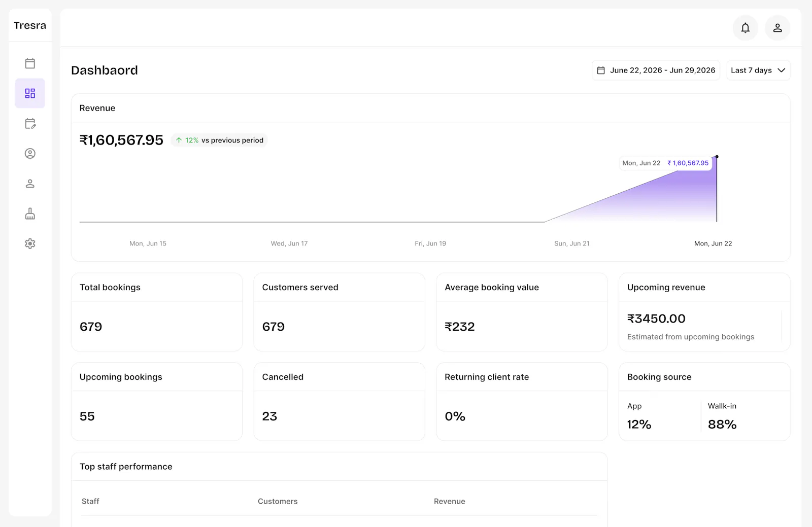
Task: Click the Wed, Jun 17 axis label
Action: click(x=289, y=243)
